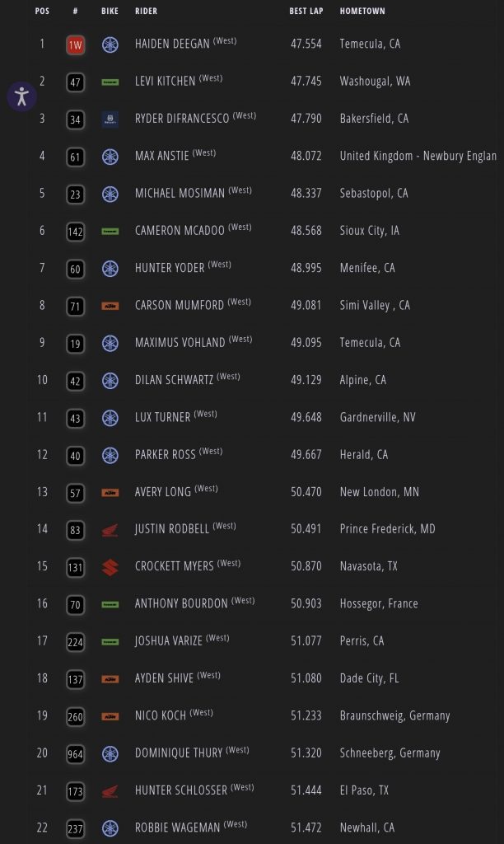Viewport: 504px width, 844px height.
Task: Click the HOMETOWN column header
Action: (x=362, y=12)
